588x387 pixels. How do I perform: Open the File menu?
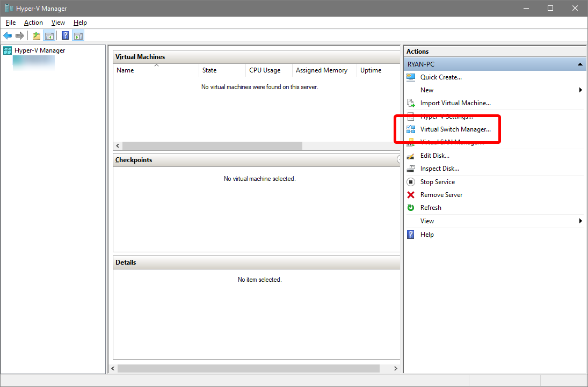tap(11, 23)
